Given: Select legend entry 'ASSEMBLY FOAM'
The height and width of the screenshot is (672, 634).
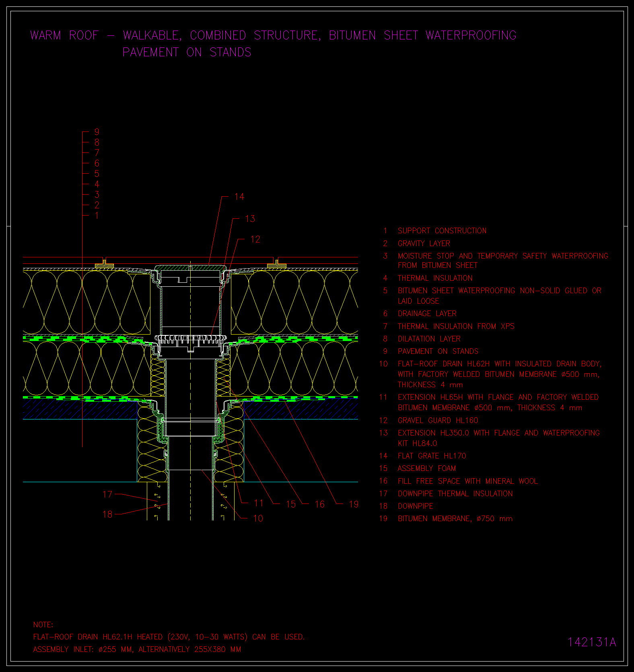Looking at the screenshot, I should (427, 469).
